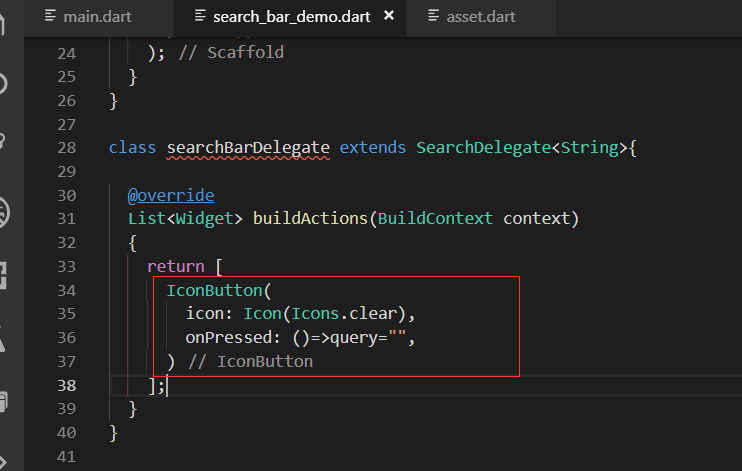The height and width of the screenshot is (471, 742).
Task: Select line number 34 in gutter
Action: tap(66, 290)
